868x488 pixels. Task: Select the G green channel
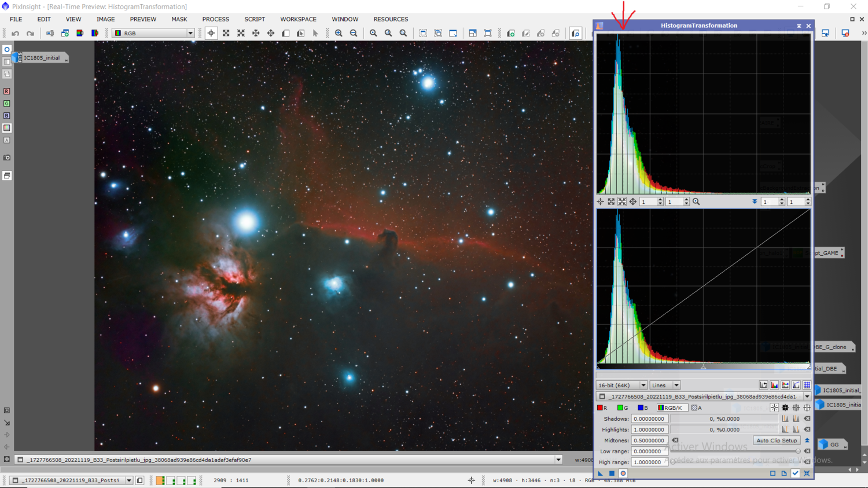coord(622,408)
